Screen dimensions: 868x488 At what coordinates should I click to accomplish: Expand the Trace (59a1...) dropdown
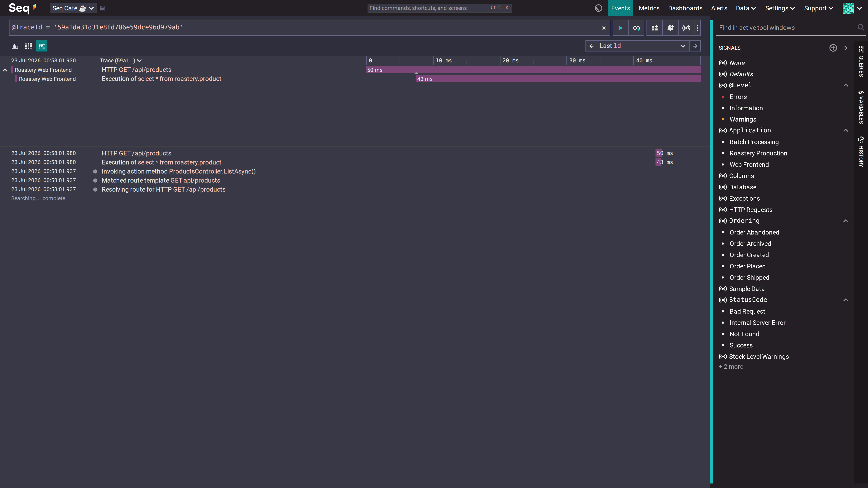tap(121, 61)
